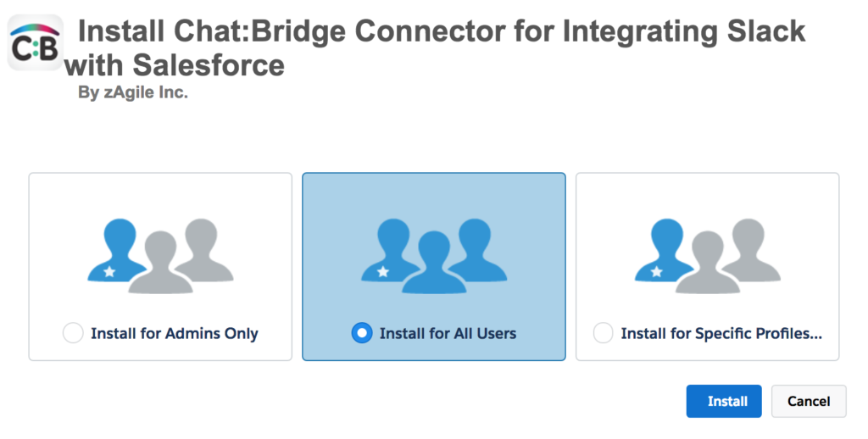Image resolution: width=868 pixels, height=439 pixels.
Task: Click the star badge in Specific Profiles card
Action: pyautogui.click(x=657, y=271)
